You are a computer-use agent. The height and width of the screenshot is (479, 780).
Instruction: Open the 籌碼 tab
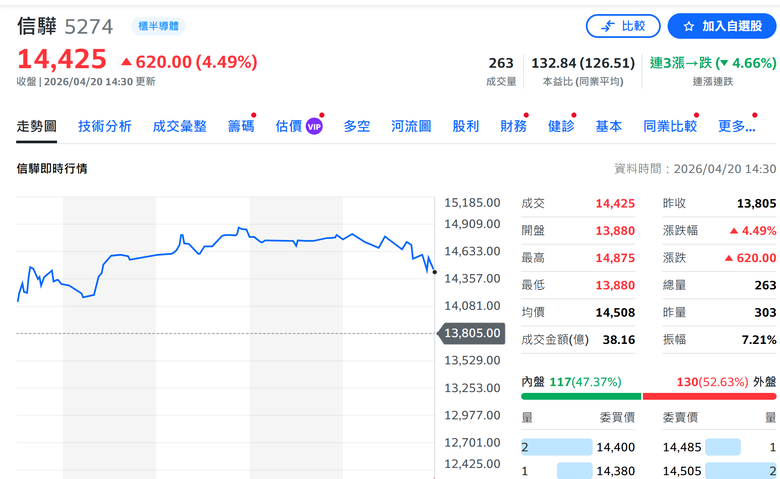coord(241,126)
